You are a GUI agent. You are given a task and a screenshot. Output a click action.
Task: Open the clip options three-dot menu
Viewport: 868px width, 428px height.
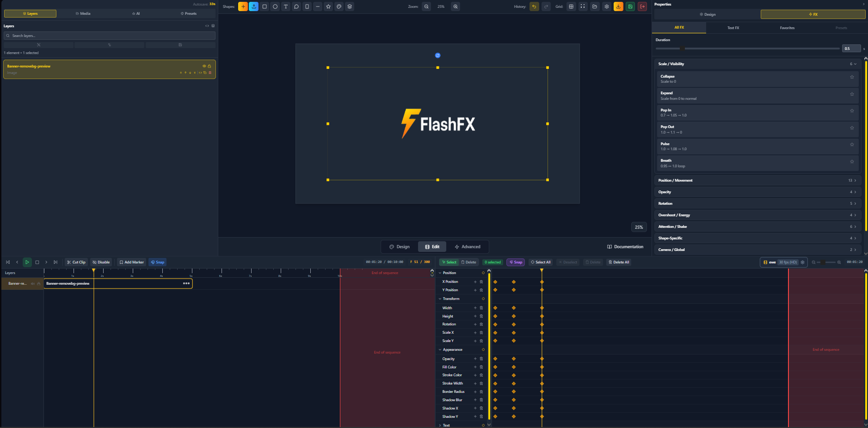point(186,283)
